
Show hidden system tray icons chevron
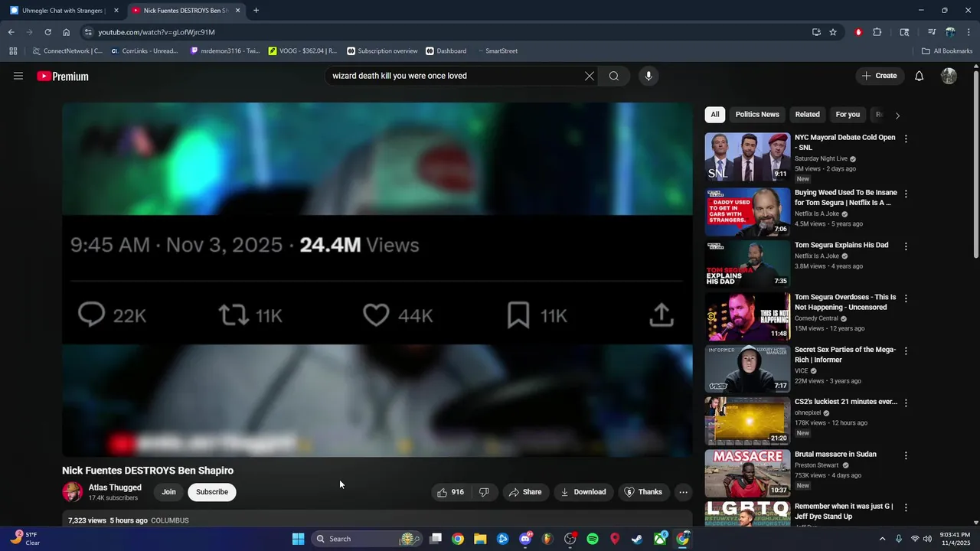(882, 539)
